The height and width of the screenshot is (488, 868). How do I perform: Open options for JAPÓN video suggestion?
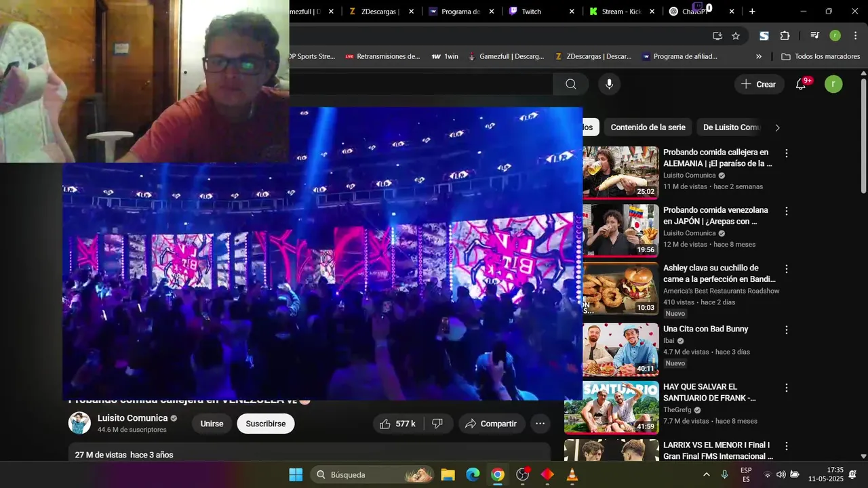click(x=787, y=211)
